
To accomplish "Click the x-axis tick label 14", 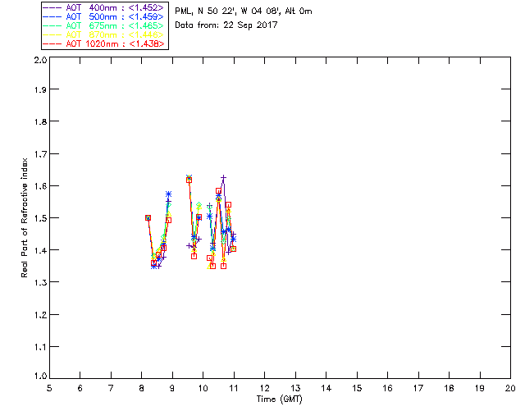I will click(326, 388).
